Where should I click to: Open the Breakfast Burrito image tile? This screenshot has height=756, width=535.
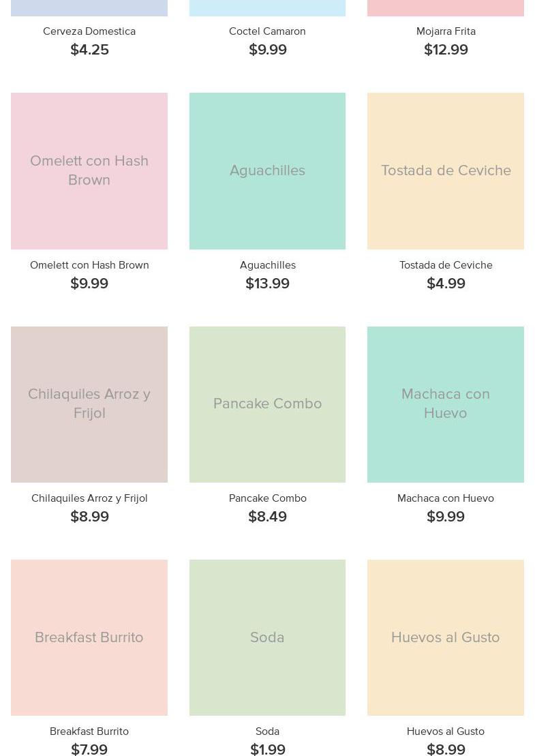coord(89,637)
